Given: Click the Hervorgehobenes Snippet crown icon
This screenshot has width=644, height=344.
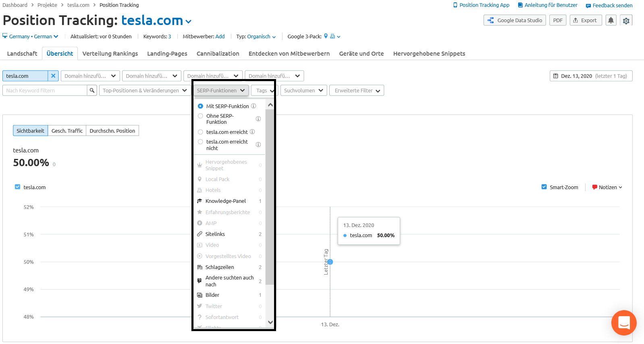Looking at the screenshot, I should [199, 165].
